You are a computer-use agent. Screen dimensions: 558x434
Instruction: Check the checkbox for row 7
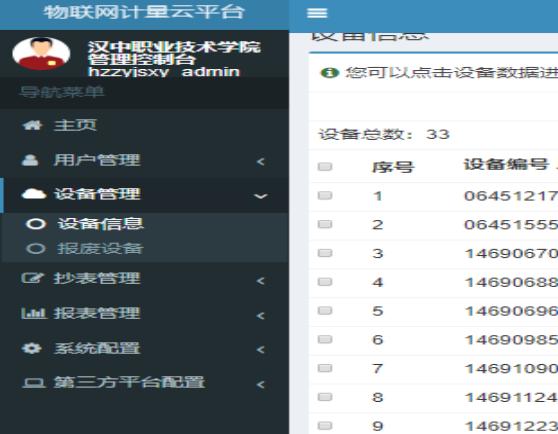tap(325, 368)
